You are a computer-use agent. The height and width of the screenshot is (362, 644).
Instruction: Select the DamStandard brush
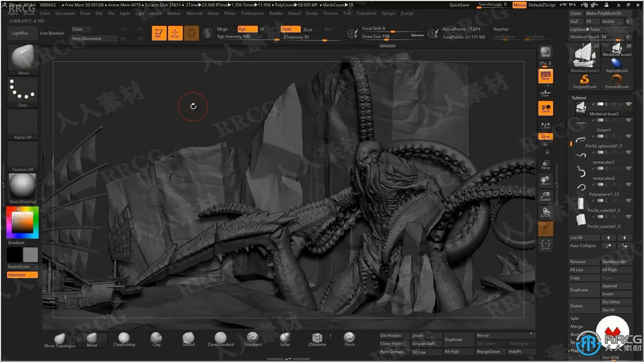pos(221,340)
